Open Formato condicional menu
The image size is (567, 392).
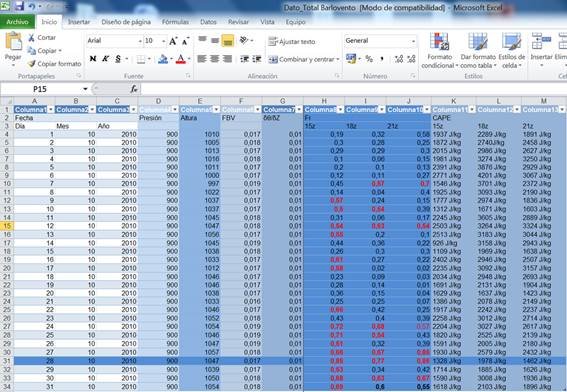click(x=439, y=51)
